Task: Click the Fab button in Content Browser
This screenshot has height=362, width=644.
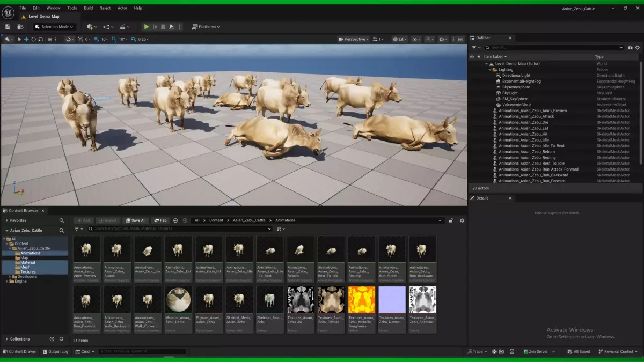Action: [x=160, y=220]
